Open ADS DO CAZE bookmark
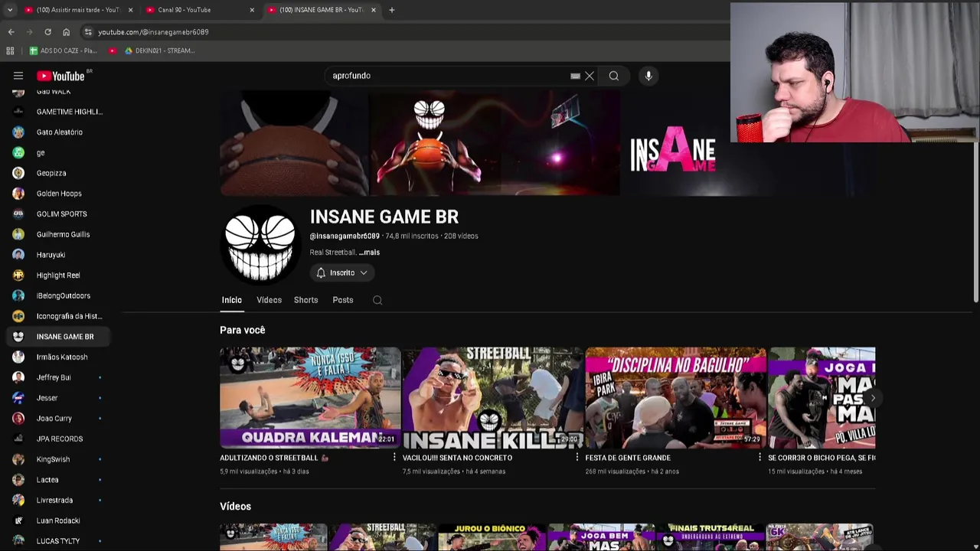 tap(63, 51)
